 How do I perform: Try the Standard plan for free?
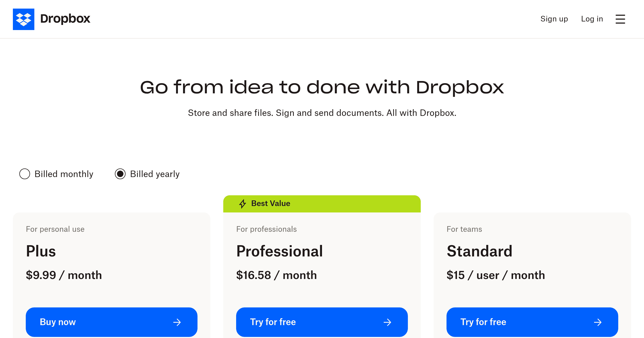[x=532, y=322]
